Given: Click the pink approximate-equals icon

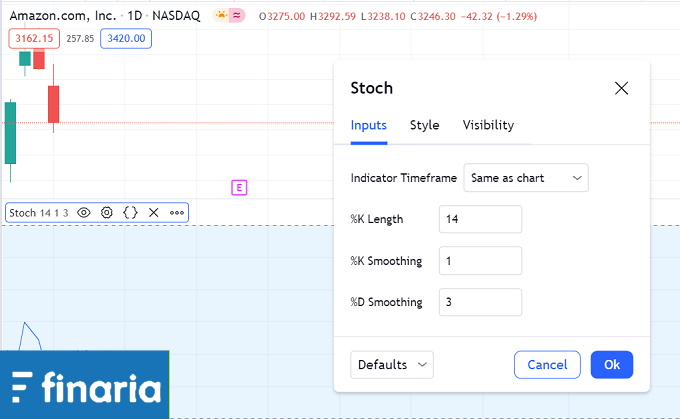Looking at the screenshot, I should pos(237,16).
